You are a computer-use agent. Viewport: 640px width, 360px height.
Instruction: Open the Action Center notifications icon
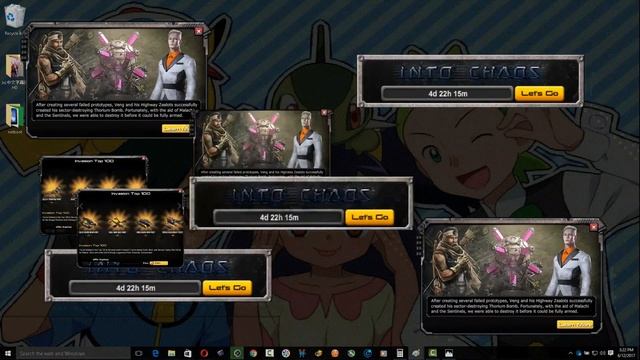click(611, 353)
